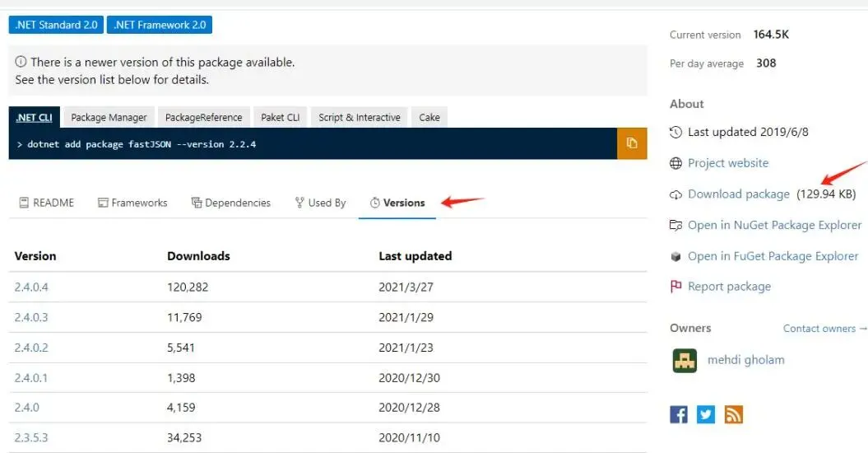Open in NuGet Package Explorer
868x453 pixels.
point(774,225)
